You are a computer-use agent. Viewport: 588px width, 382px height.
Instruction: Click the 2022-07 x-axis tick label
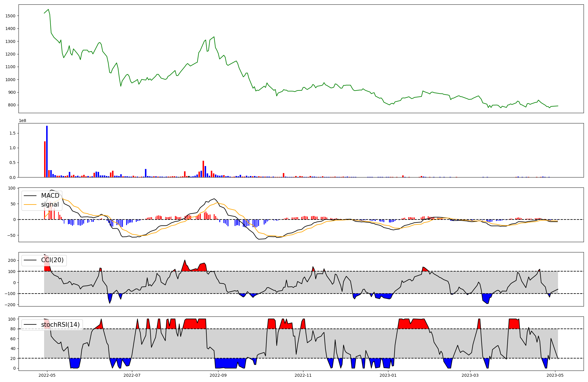coord(132,375)
